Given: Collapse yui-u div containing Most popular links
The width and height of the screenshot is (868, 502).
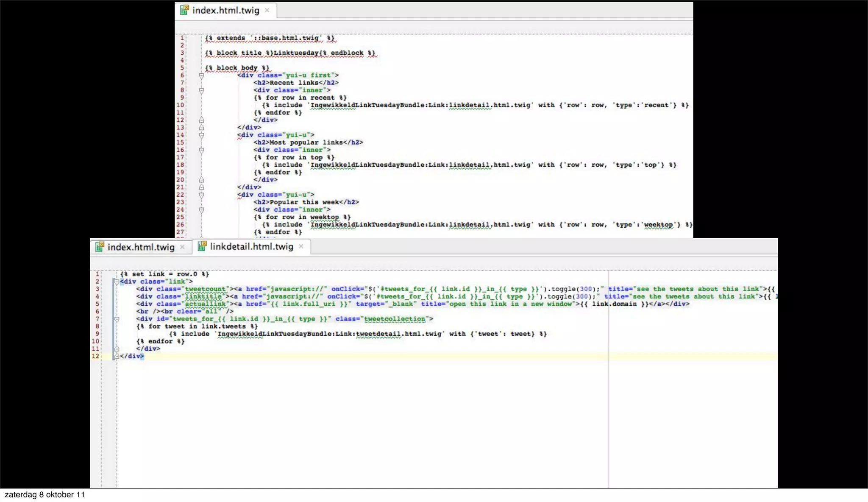Looking at the screenshot, I should pyautogui.click(x=202, y=135).
